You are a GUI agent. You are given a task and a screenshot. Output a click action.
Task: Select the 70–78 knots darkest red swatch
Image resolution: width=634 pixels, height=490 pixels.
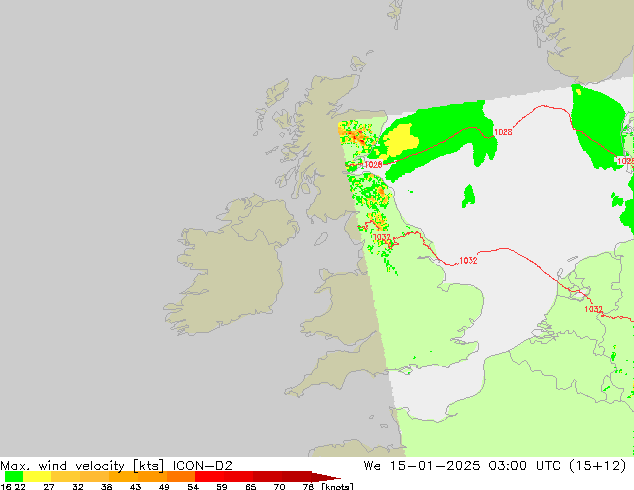296,477
